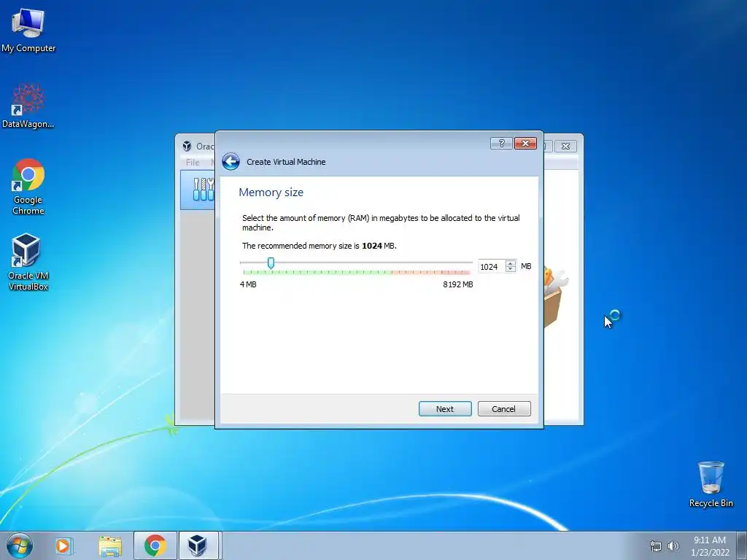Open Oracle VM VirtualBox desktop shortcut
Screen dimensions: 747x560
pyautogui.click(x=28, y=262)
